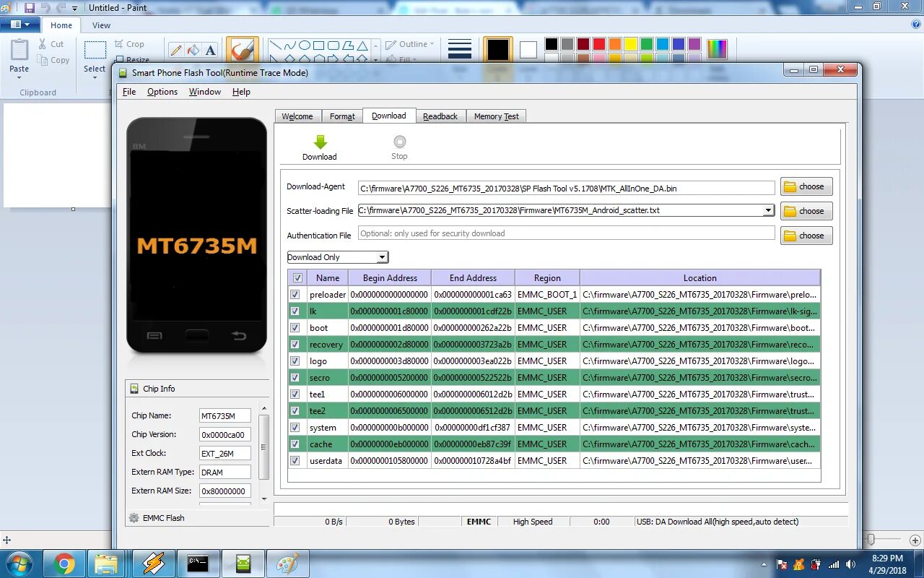
Task: Click the Flash Tool taskbar icon
Action: click(243, 564)
